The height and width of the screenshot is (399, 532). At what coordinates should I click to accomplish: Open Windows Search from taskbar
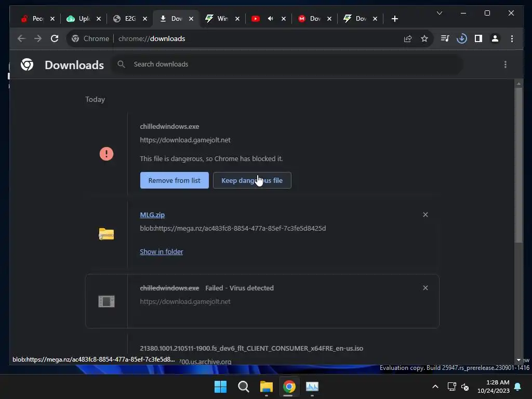click(243, 387)
